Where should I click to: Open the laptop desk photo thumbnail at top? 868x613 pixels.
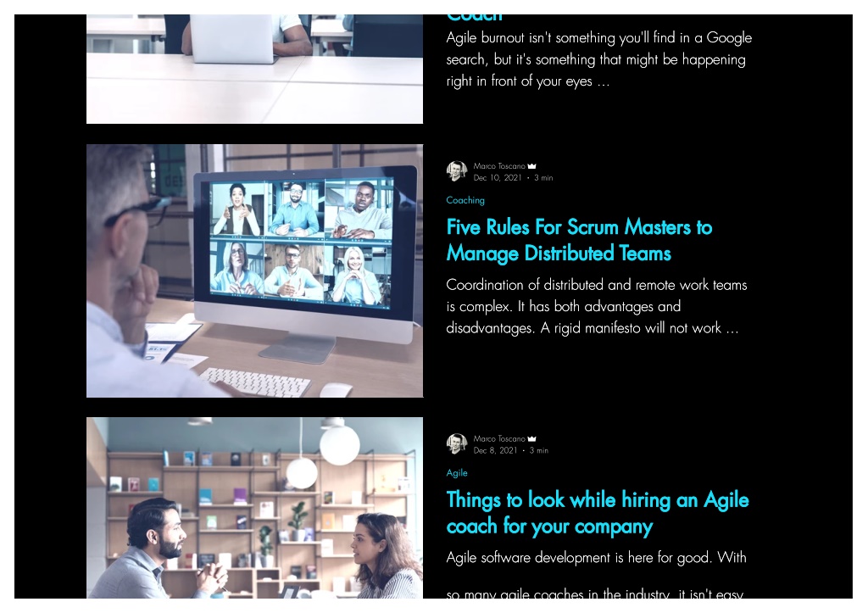coord(254,70)
